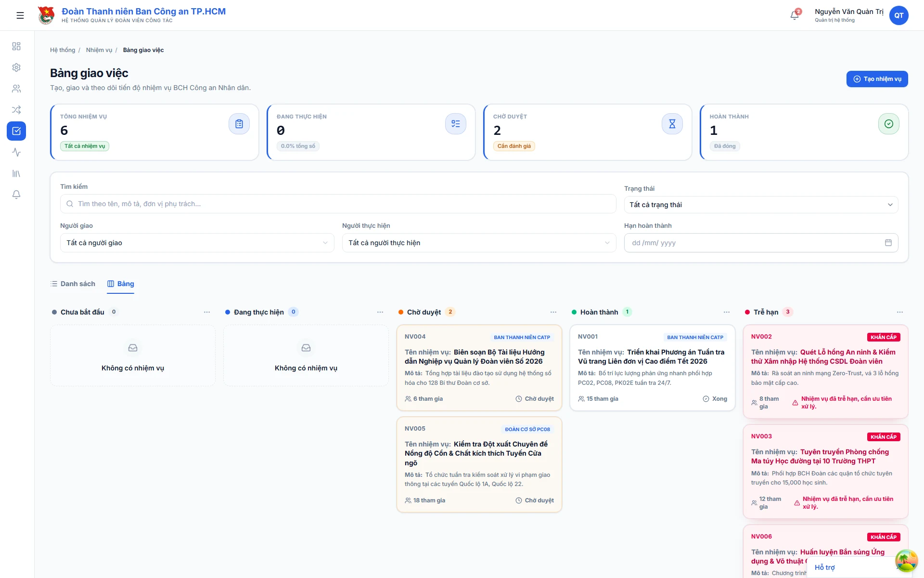This screenshot has height=578, width=924.
Task: Click ĐOÀN CƠ SỞ PC08 tag
Action: pyautogui.click(x=527, y=429)
